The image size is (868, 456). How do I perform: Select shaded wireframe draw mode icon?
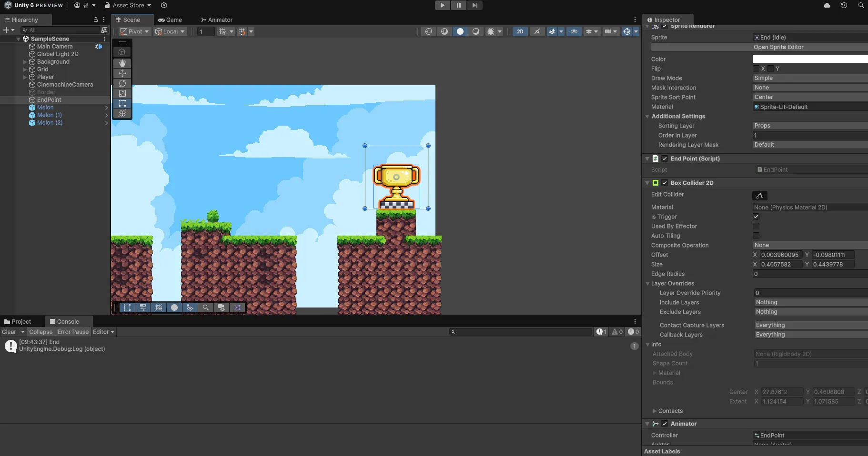coord(444,31)
